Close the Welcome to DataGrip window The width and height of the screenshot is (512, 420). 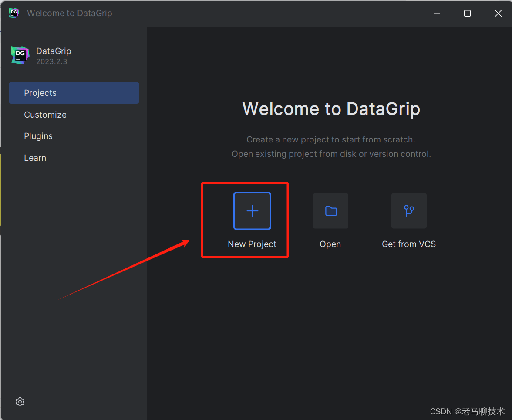click(x=498, y=13)
